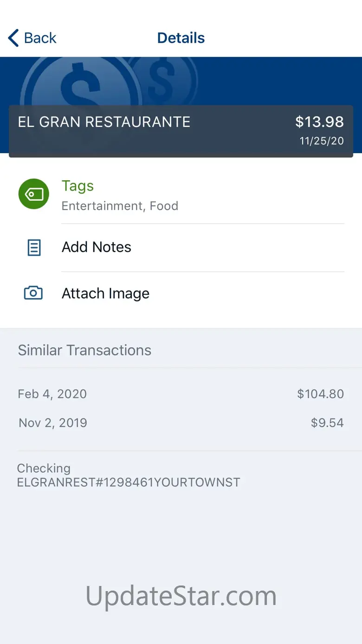362x644 pixels.
Task: Tap the $104.80 transaction amount
Action: [x=320, y=394]
